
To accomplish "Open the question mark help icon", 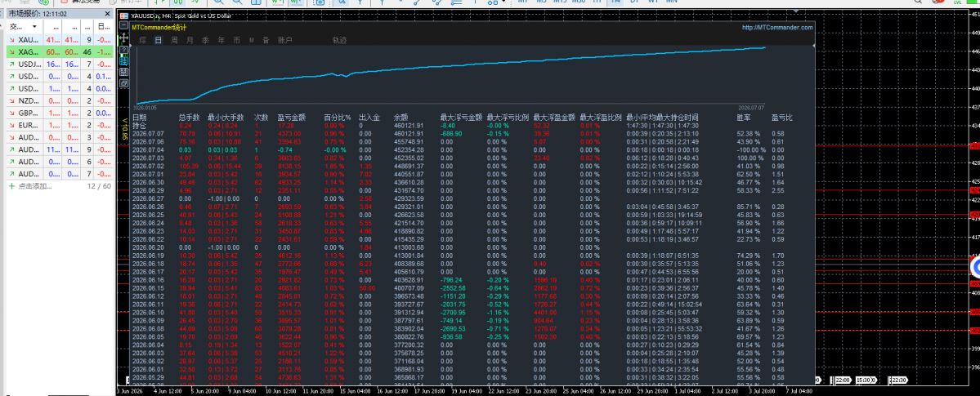I will 123,50.
